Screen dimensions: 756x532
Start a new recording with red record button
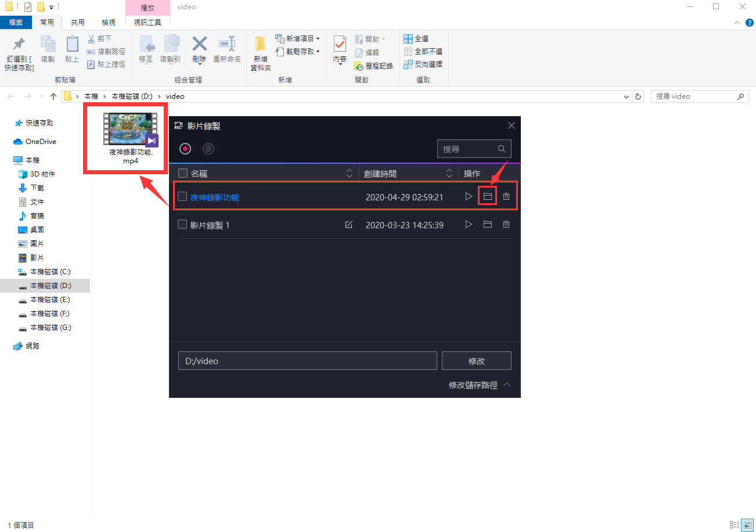185,149
